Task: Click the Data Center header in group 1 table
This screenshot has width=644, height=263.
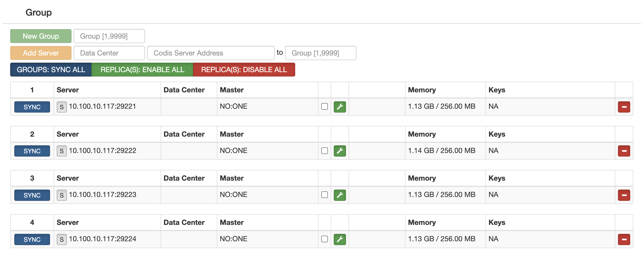Action: pos(184,90)
